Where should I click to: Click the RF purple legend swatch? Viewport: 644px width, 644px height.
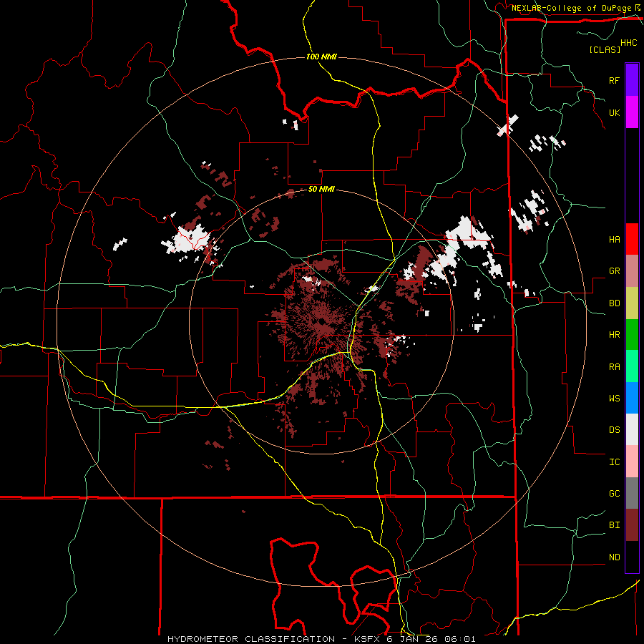tap(632, 80)
